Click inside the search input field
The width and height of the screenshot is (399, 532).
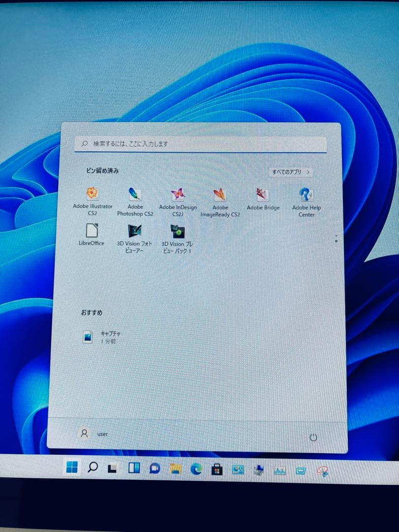pos(199,143)
